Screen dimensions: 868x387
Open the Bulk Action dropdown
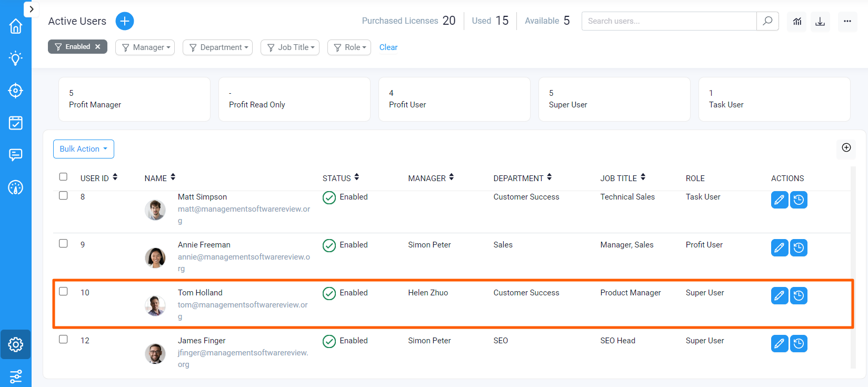click(x=84, y=149)
